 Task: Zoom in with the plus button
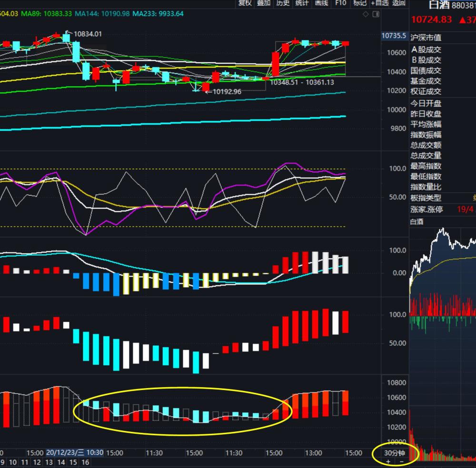388,462
